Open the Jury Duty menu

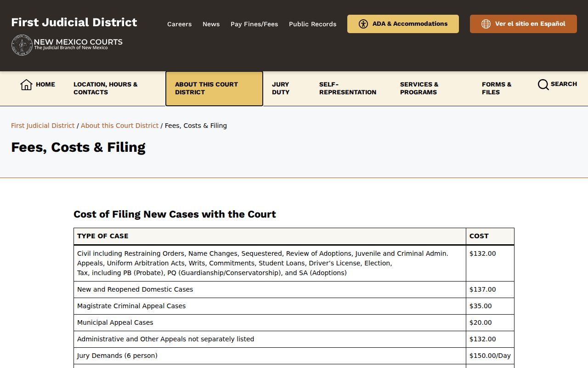(286, 88)
